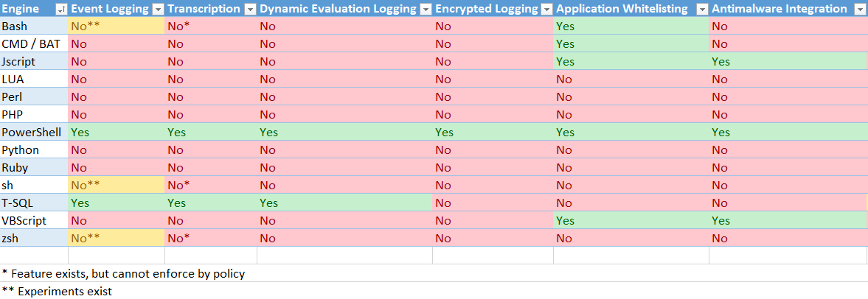Select the Transcription header text
Image resolution: width=868 pixels, height=299 pixels.
point(204,9)
